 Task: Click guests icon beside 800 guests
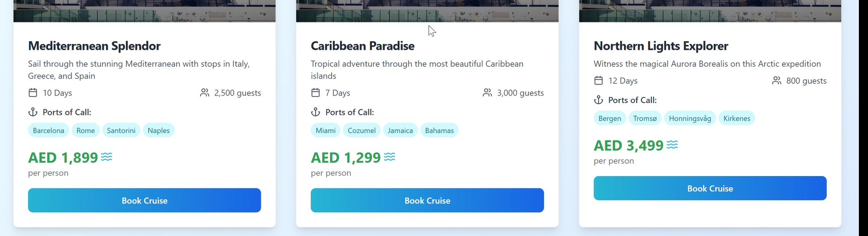click(776, 80)
